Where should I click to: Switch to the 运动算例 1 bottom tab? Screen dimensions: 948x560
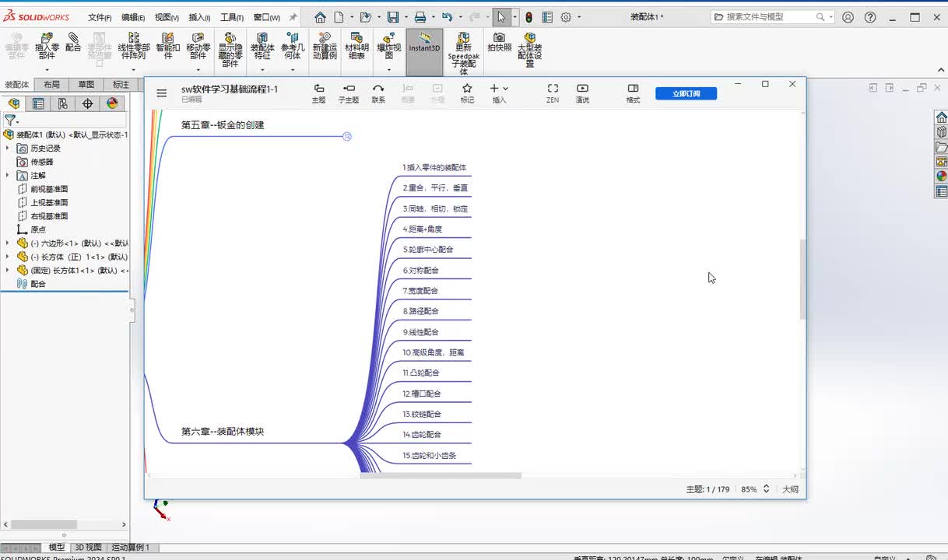(131, 548)
